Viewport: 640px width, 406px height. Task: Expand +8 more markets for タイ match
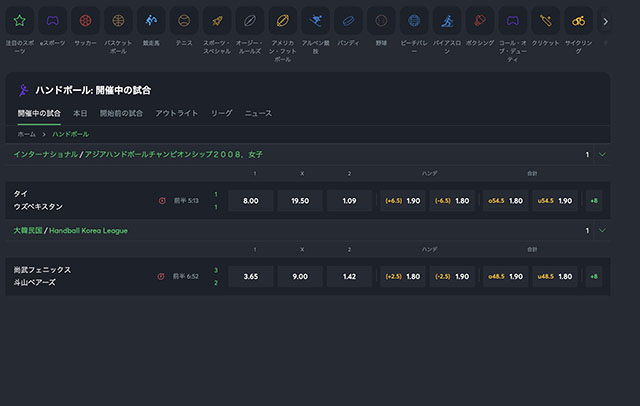pos(594,200)
